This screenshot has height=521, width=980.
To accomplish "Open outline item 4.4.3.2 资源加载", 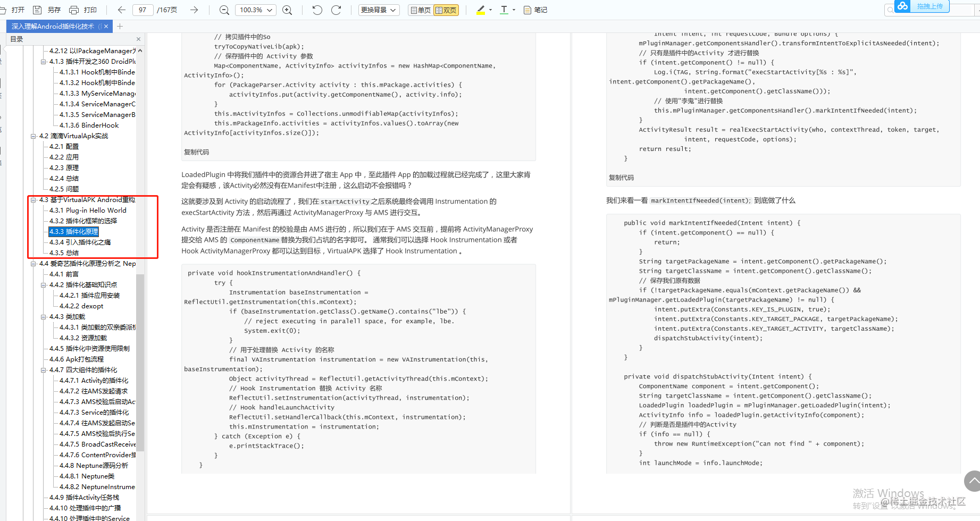I will pyautogui.click(x=83, y=338).
